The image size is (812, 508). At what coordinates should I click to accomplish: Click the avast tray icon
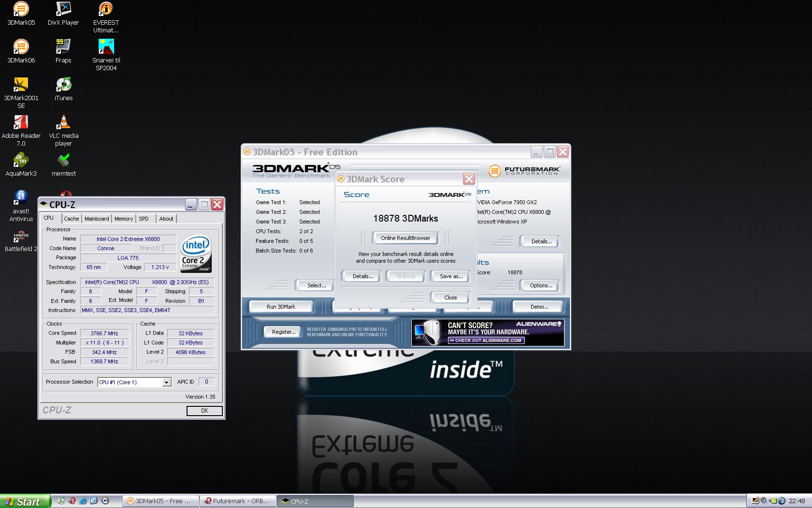coord(782,501)
